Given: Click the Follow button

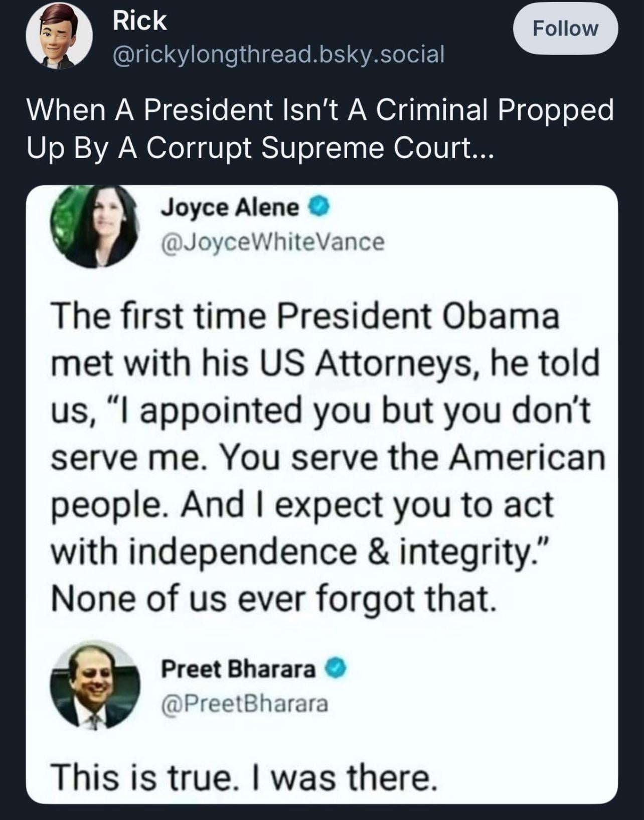Looking at the screenshot, I should click(x=565, y=29).
